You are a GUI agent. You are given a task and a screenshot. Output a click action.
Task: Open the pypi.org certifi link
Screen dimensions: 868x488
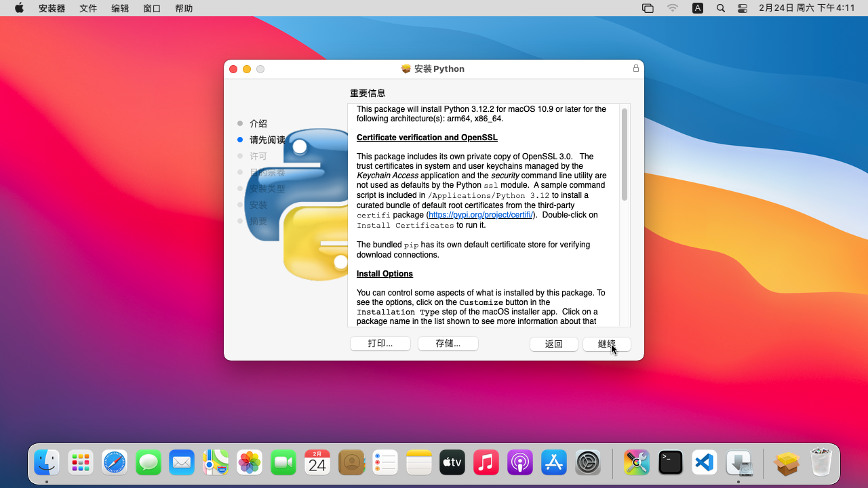click(x=481, y=215)
